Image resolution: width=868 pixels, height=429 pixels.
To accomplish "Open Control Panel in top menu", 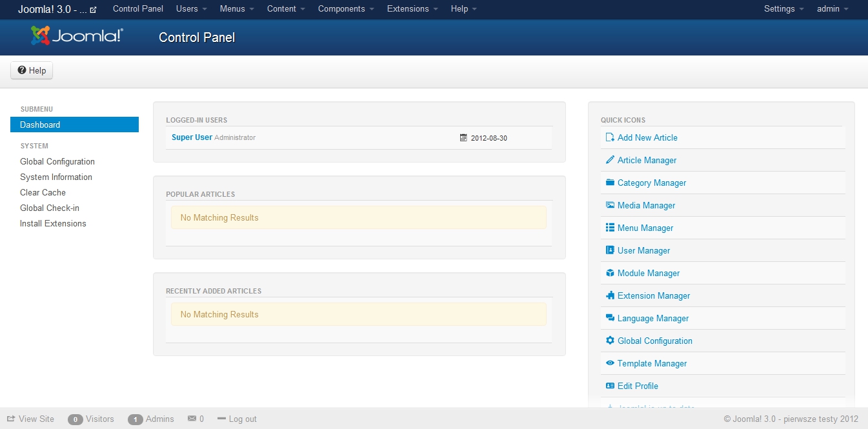I will 138,9.
